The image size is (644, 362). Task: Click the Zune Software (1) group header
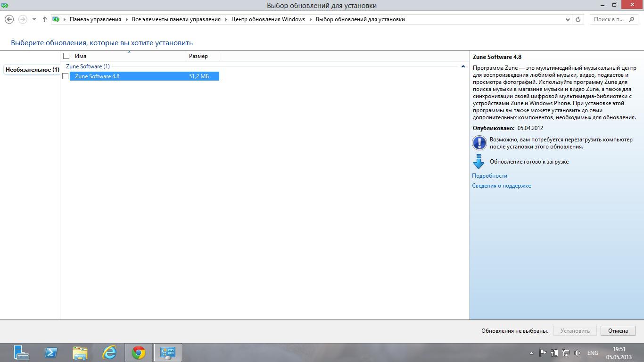tap(88, 66)
